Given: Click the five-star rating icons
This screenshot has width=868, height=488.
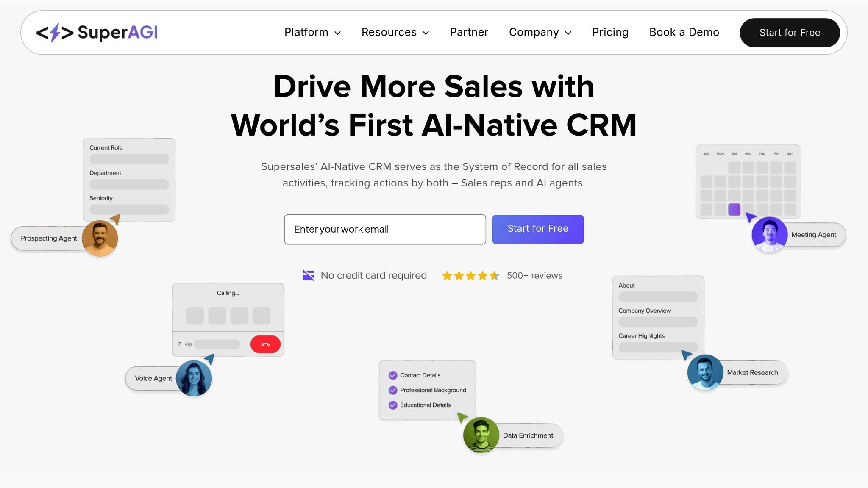Looking at the screenshot, I should pyautogui.click(x=470, y=276).
